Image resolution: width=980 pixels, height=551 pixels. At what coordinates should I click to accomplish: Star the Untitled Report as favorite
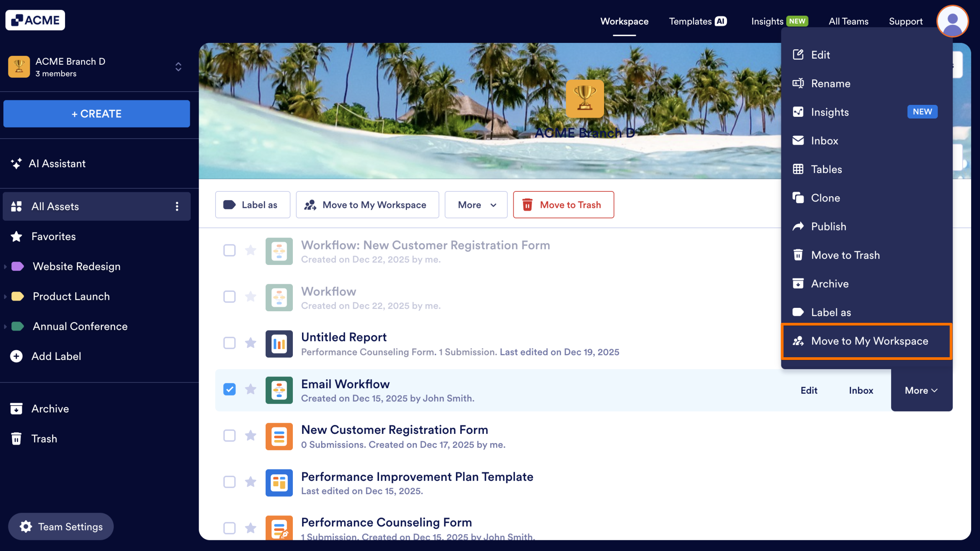coord(251,343)
